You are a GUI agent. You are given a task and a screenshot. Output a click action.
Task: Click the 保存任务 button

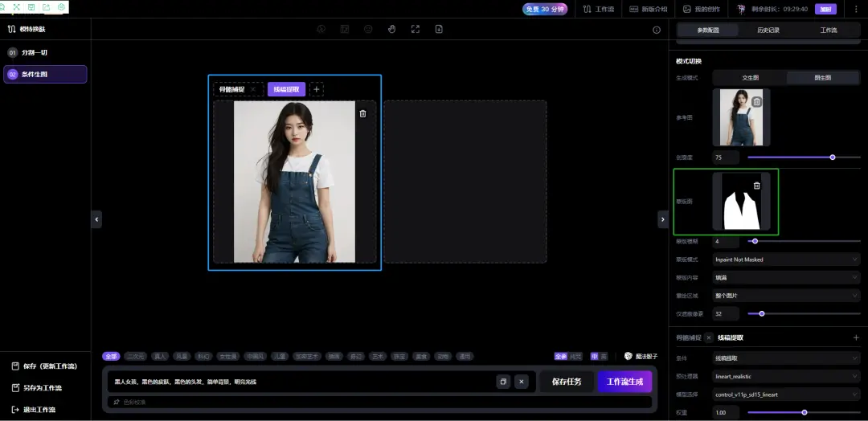coord(567,382)
